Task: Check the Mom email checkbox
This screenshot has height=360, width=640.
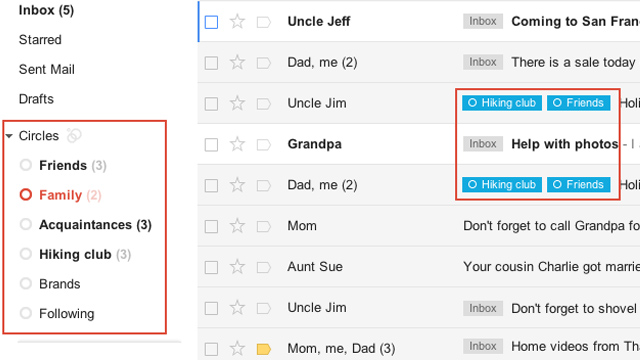Action: 211,227
